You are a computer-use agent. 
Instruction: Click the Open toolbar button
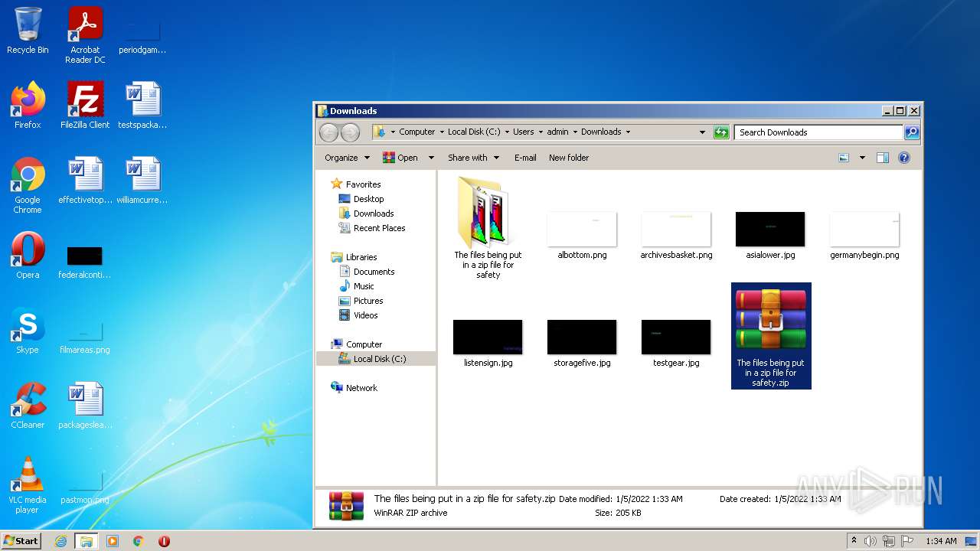click(400, 158)
